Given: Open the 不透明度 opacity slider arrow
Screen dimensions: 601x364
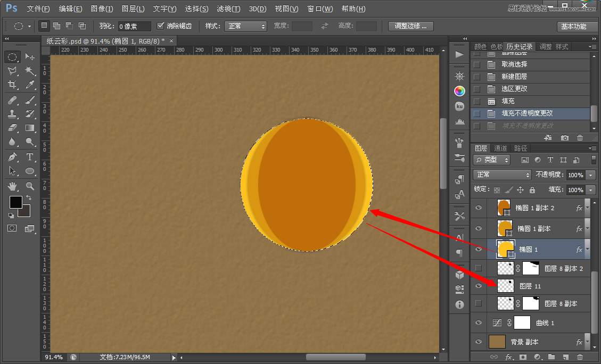Looking at the screenshot, I should [x=591, y=175].
